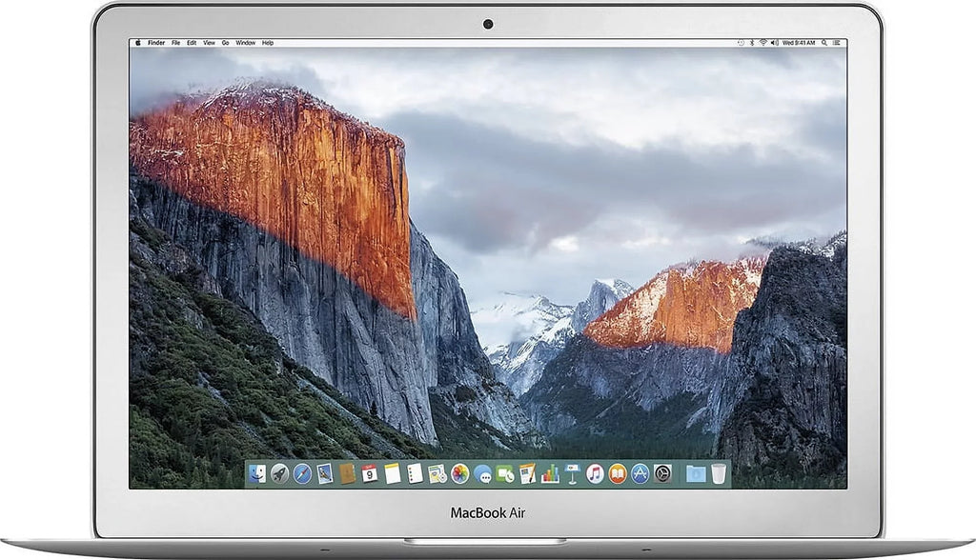Image resolution: width=976 pixels, height=560 pixels.
Task: Open the blue Downloads folder in dock
Action: tap(695, 474)
